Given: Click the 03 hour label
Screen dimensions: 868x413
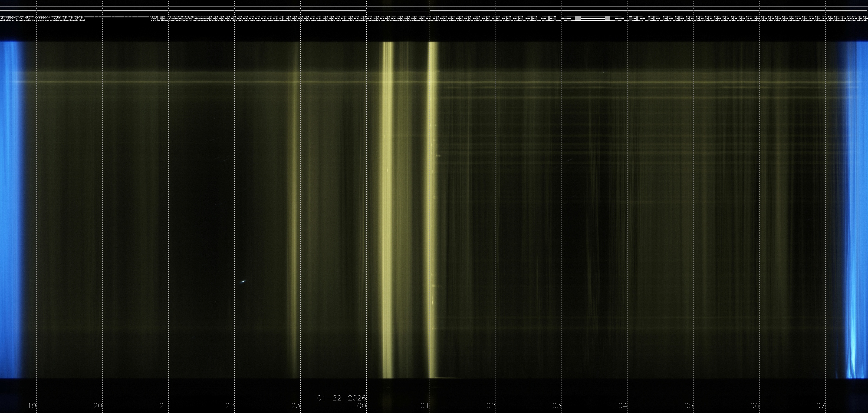Looking at the screenshot, I should click(557, 406).
